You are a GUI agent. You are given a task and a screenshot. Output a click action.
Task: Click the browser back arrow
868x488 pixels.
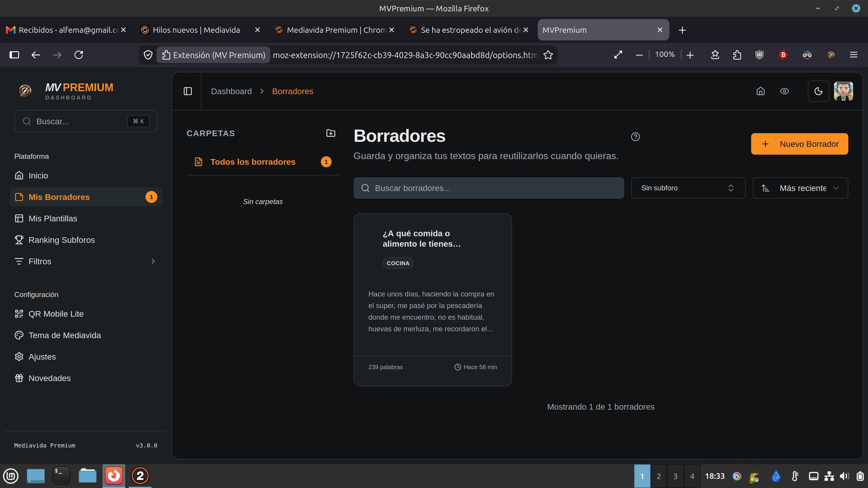pyautogui.click(x=36, y=55)
